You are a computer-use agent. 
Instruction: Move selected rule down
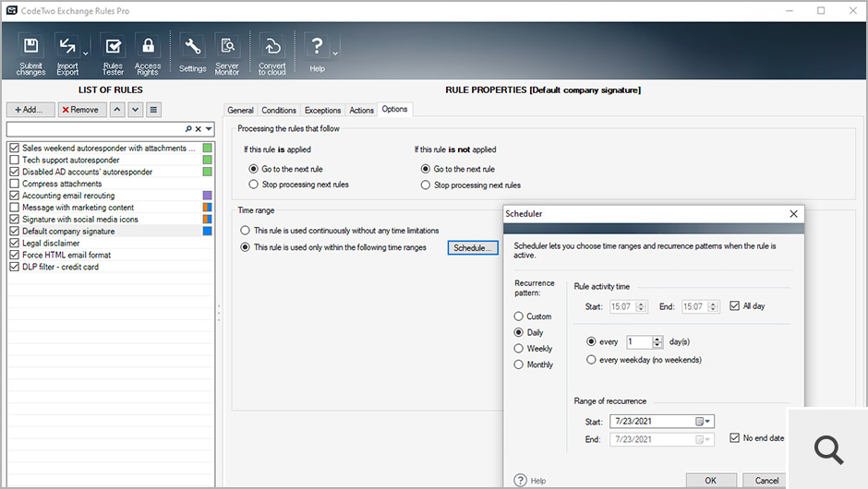(x=135, y=110)
